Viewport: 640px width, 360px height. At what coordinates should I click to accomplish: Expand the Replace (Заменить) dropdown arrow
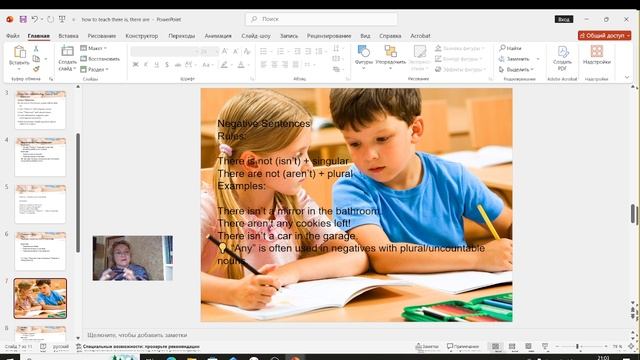pyautogui.click(x=538, y=59)
